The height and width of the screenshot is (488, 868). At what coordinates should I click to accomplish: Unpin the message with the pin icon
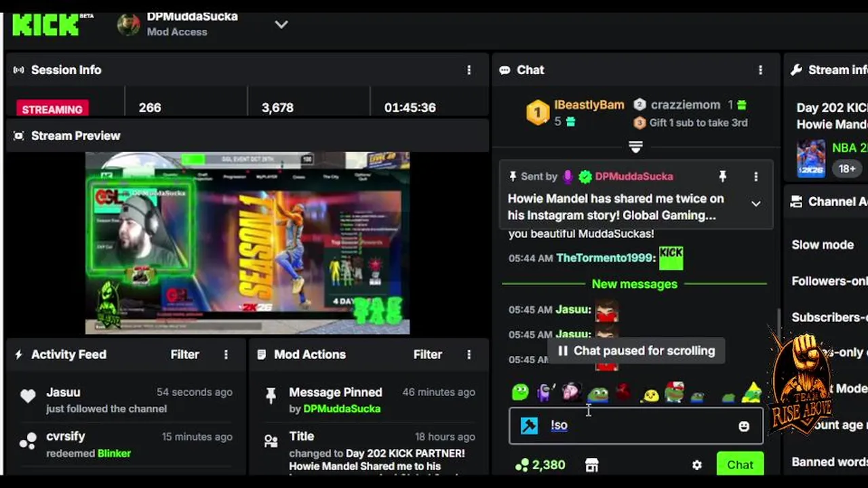click(723, 176)
